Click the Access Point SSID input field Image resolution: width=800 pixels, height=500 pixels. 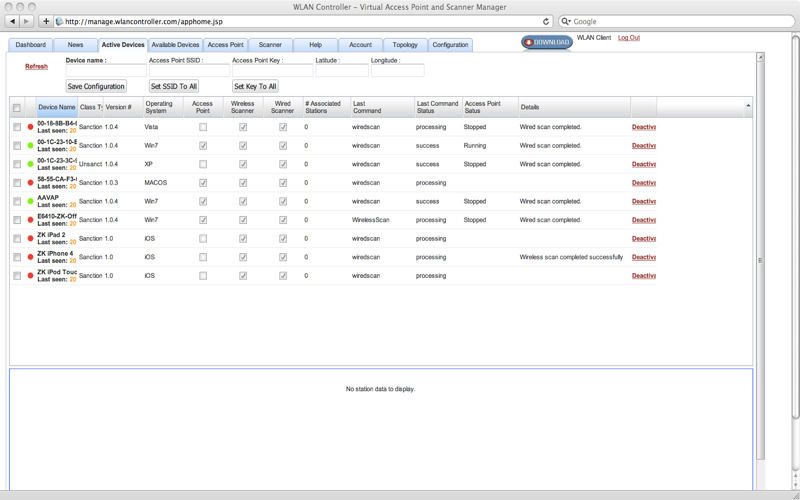188,71
